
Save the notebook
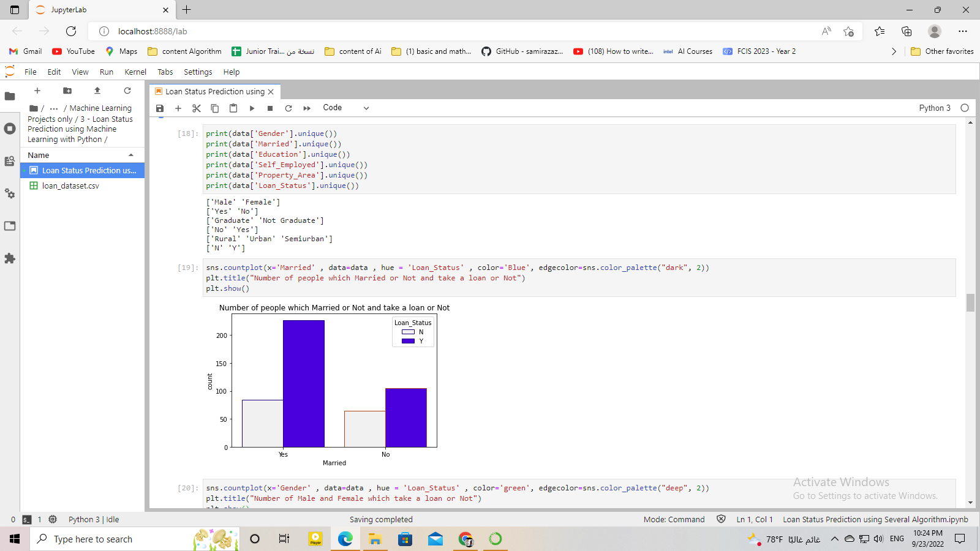[160, 108]
